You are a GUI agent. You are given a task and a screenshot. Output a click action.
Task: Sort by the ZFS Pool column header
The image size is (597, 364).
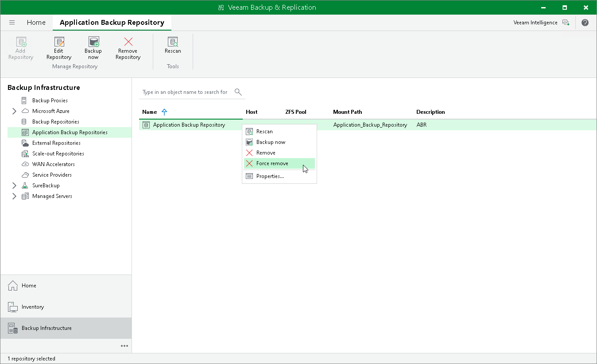pos(296,112)
